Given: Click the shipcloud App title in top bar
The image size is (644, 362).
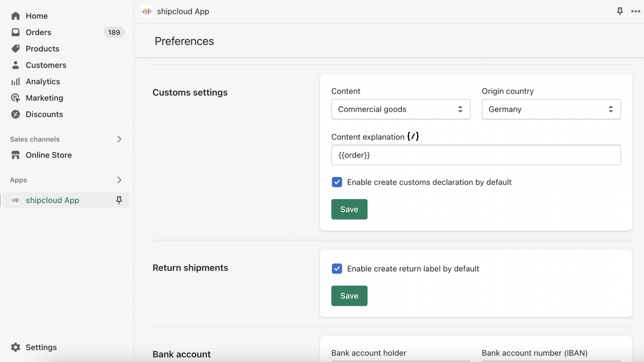Looking at the screenshot, I should pos(183,11).
